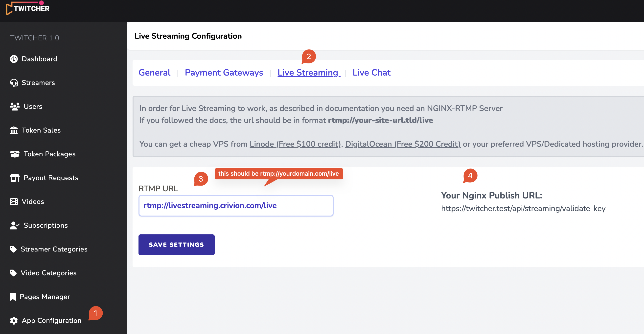Open the General settings tab
Image resolution: width=644 pixels, height=334 pixels.
click(154, 73)
